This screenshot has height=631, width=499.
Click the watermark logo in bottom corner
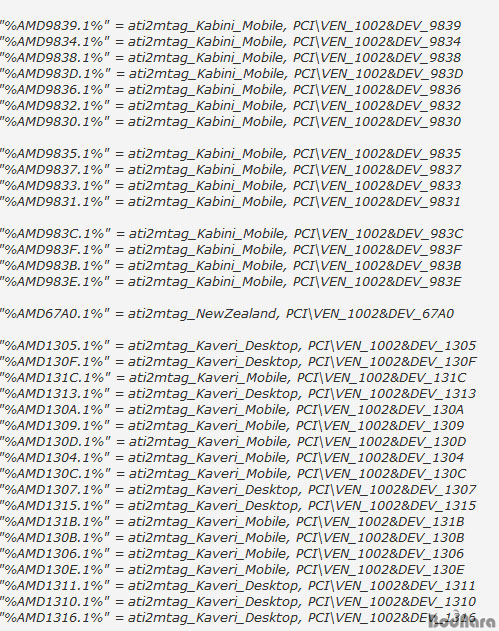[462, 622]
